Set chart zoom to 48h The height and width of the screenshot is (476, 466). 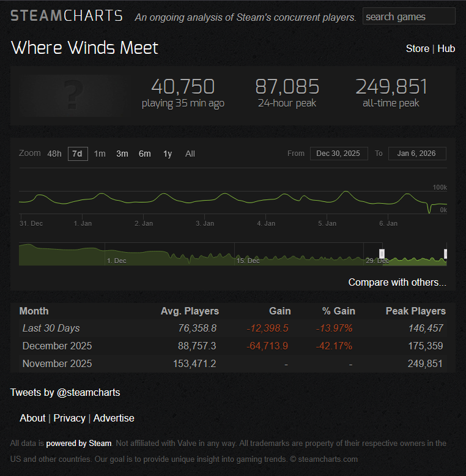pyautogui.click(x=54, y=154)
